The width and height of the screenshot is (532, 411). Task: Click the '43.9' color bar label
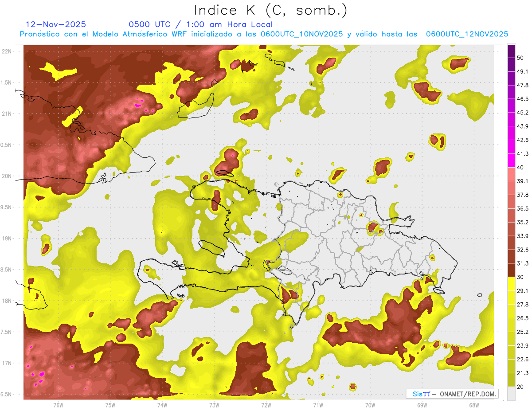[x=522, y=126]
